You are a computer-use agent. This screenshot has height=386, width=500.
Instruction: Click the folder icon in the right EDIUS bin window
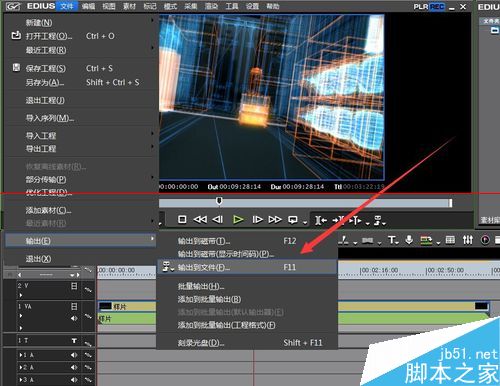coord(495,31)
